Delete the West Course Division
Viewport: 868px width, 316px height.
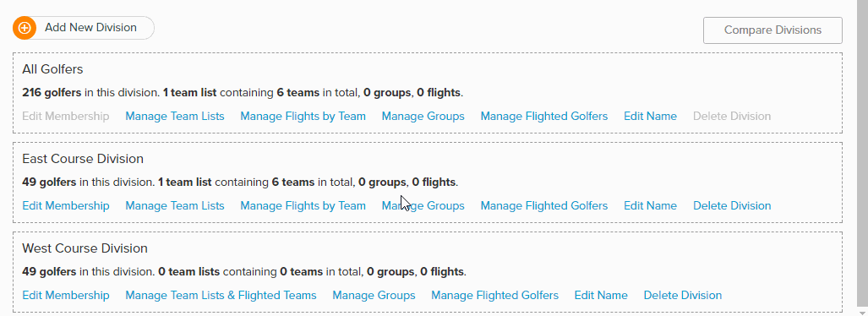tap(683, 296)
